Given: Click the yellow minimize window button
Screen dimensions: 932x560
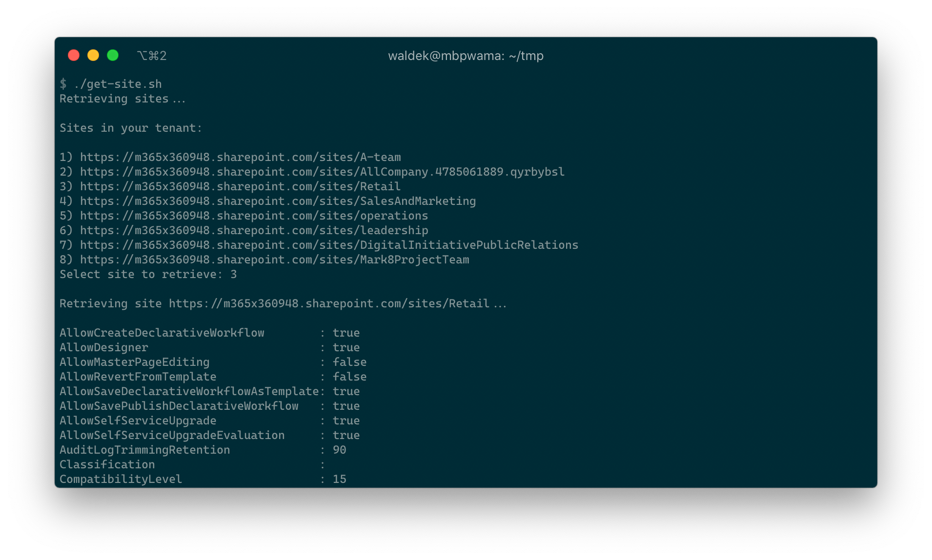Looking at the screenshot, I should (x=93, y=56).
